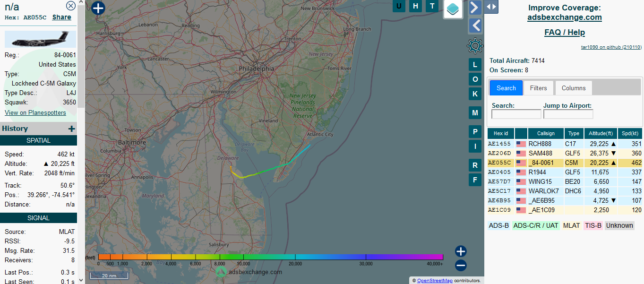644x284 pixels.
Task: Focus the Search input field
Action: [x=516, y=114]
